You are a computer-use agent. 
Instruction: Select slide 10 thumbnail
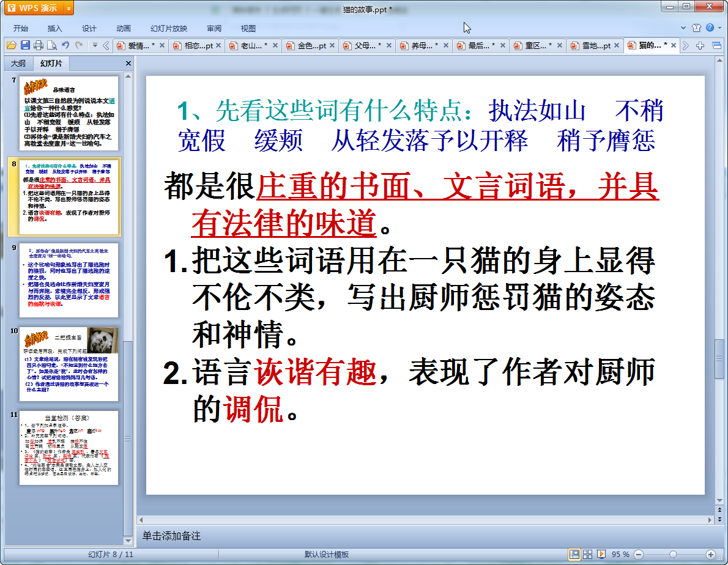[x=69, y=364]
